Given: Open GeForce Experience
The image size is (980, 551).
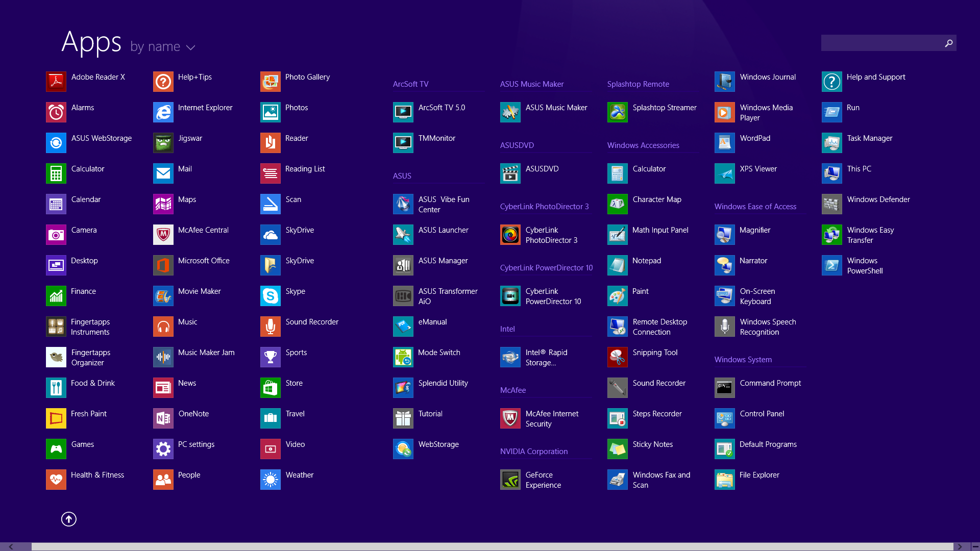Looking at the screenshot, I should 511,480.
